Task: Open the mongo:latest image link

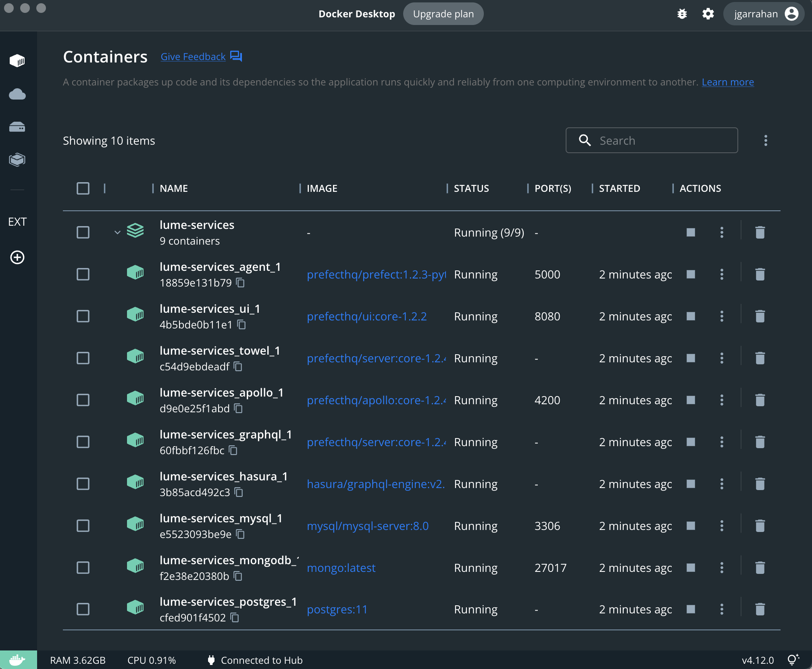Action: pos(341,567)
